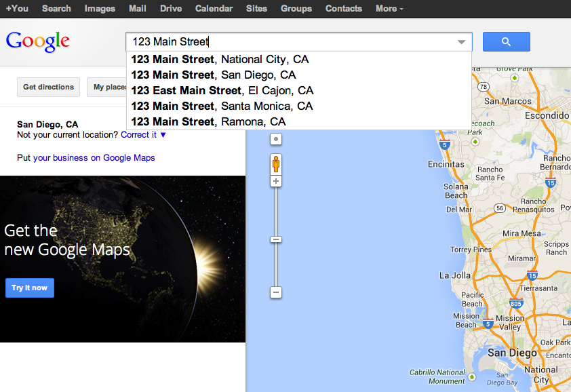Zoom out with the bottom minus button
Image resolution: width=571 pixels, height=392 pixels.
[x=276, y=292]
